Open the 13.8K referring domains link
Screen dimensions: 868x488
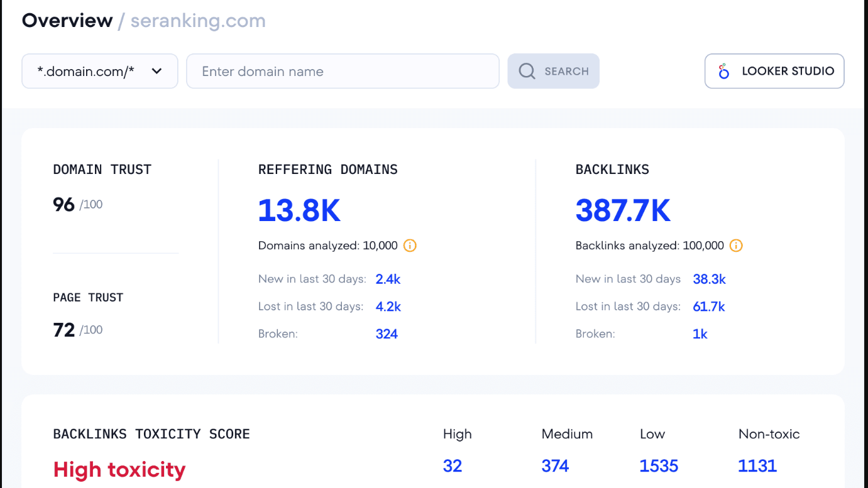pos(299,211)
